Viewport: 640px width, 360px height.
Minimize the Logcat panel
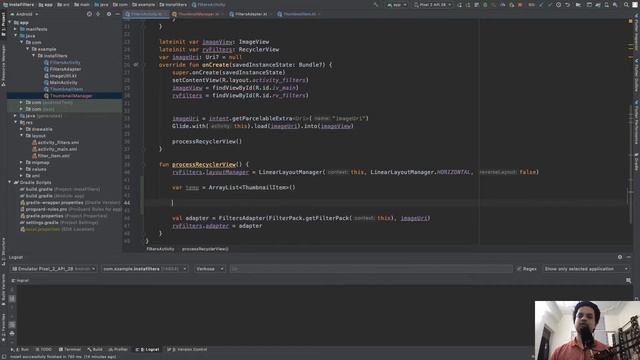point(629,257)
